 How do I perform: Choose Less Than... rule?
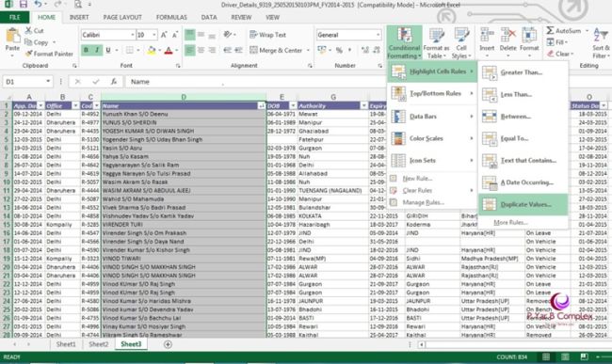pyautogui.click(x=523, y=94)
